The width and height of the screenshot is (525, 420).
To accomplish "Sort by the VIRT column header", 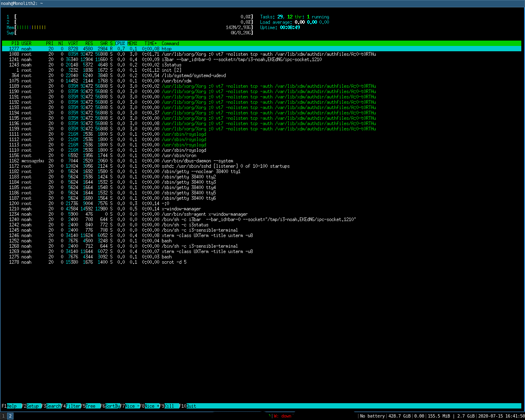I will tap(73, 43).
